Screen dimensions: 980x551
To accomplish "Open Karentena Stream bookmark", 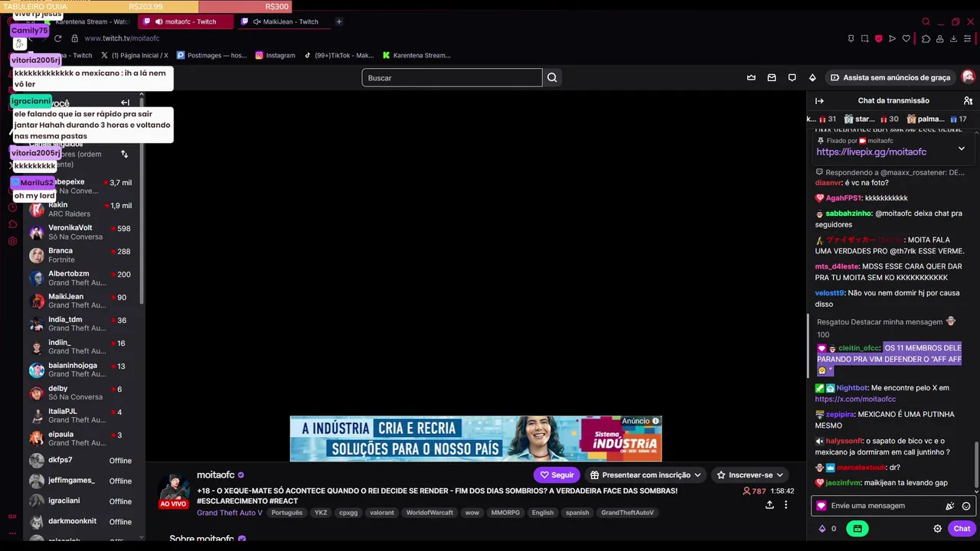I will click(416, 55).
